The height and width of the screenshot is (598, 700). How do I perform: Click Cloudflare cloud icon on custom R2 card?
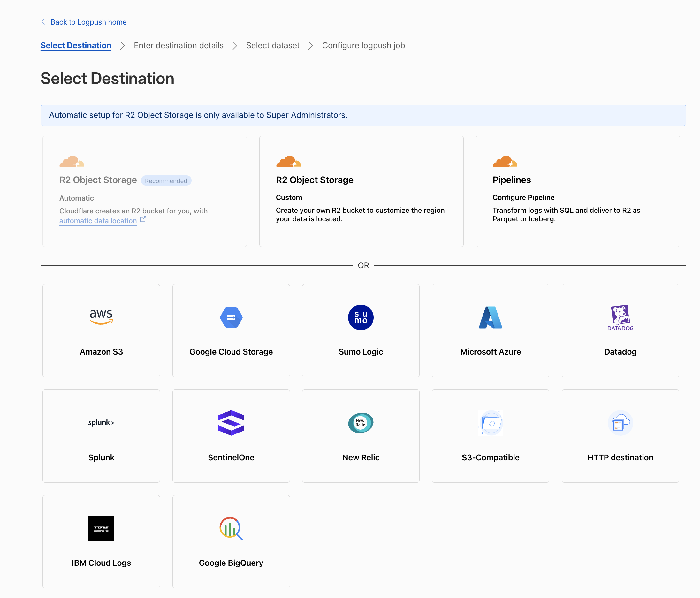(x=288, y=162)
